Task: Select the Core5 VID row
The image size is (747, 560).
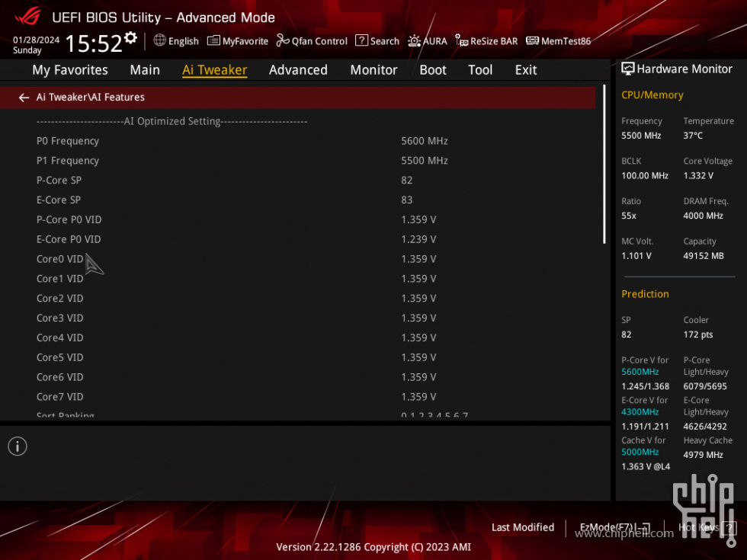Action: (x=298, y=357)
